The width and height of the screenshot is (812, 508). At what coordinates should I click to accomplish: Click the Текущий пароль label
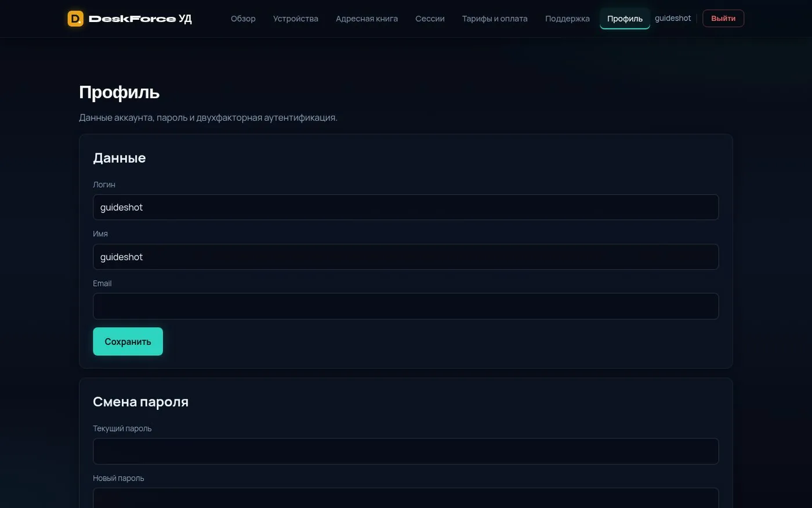pyautogui.click(x=122, y=428)
